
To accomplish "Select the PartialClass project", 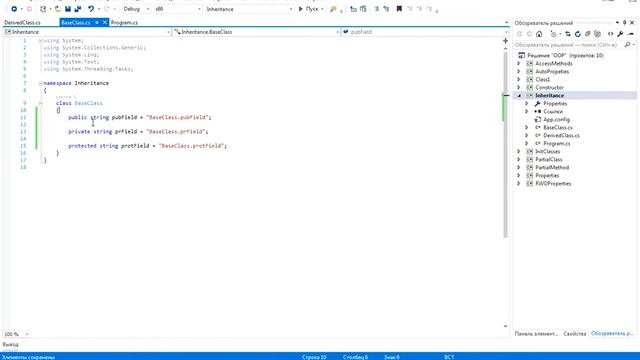I will point(548,160).
